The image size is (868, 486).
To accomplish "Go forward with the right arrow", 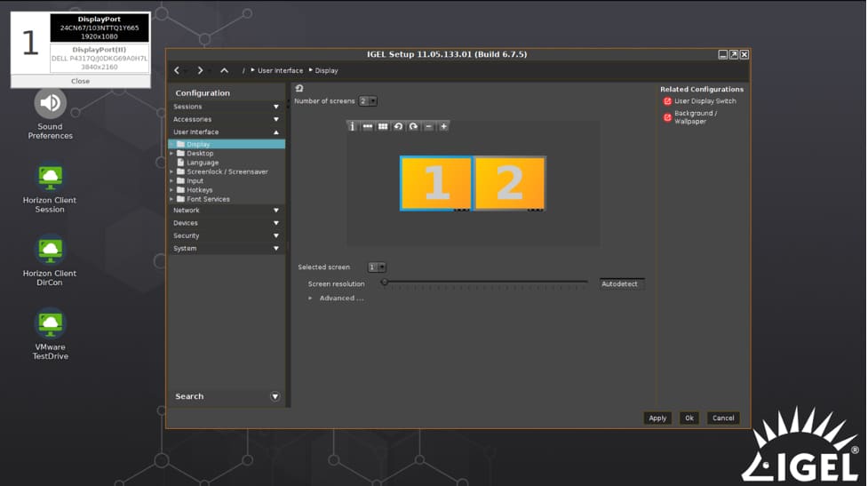I will [201, 70].
